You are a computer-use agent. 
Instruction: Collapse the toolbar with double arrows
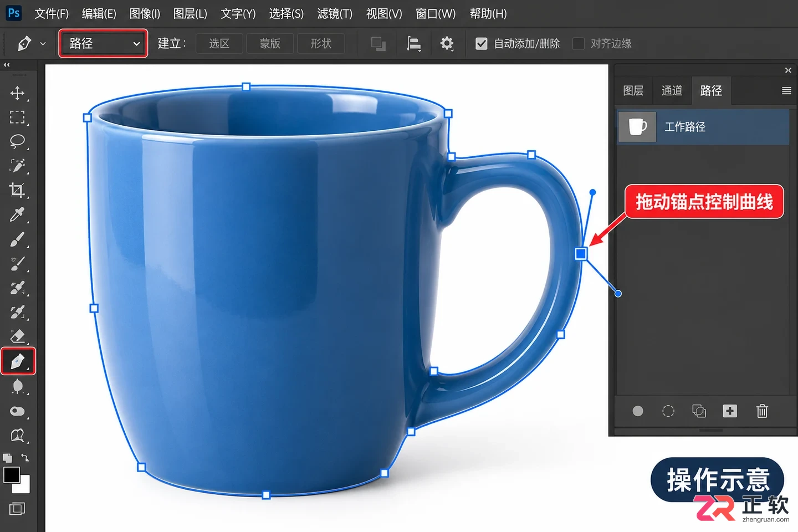click(7, 65)
